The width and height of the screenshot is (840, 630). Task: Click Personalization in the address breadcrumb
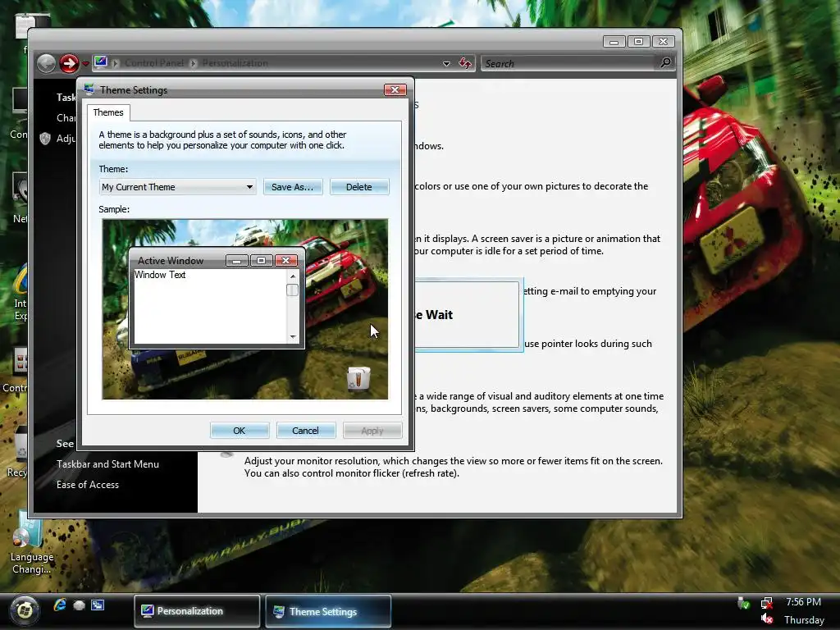(235, 63)
